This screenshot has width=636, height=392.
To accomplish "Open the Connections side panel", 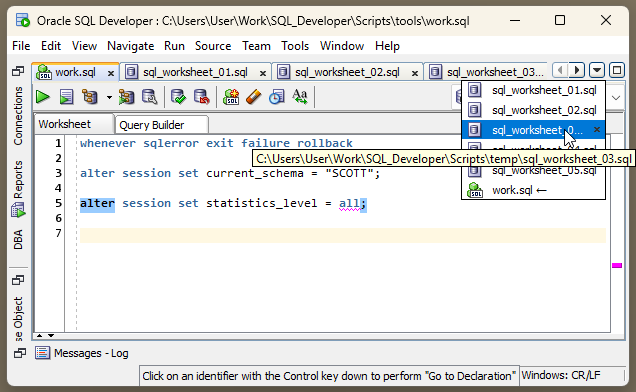I will pyautogui.click(x=18, y=116).
